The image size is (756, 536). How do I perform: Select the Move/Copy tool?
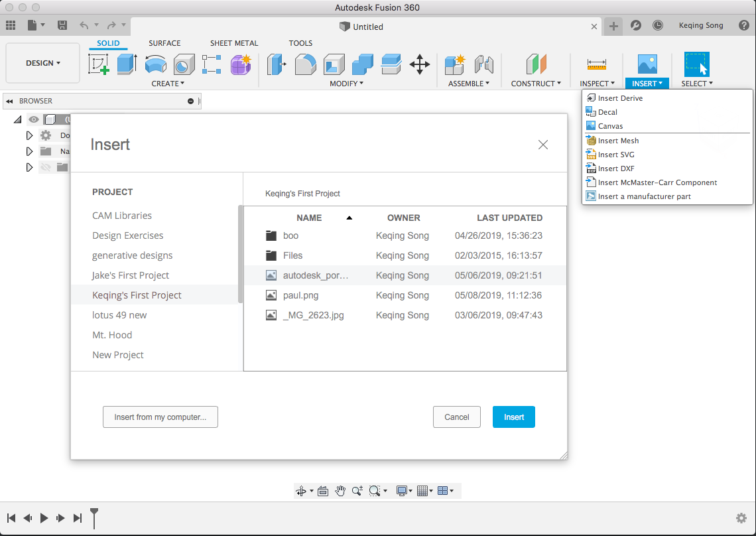pos(420,64)
